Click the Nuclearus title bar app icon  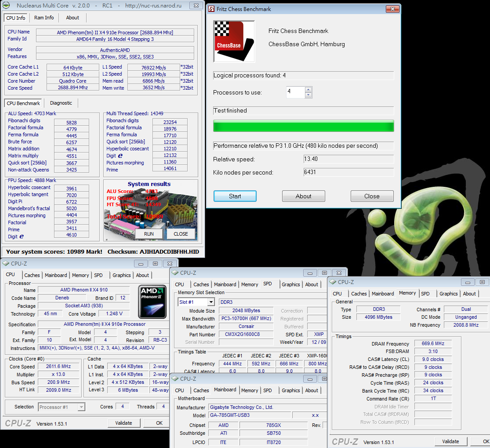7,5
